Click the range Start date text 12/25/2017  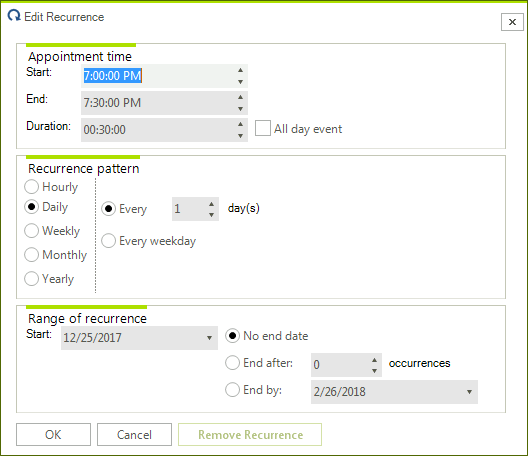[92, 338]
